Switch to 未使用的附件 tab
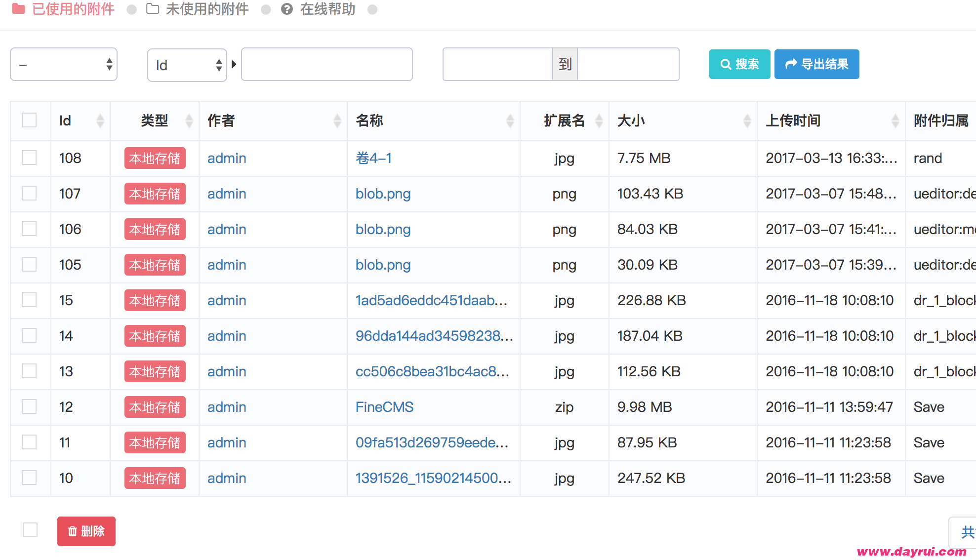The width and height of the screenshot is (976, 560). tap(207, 9)
